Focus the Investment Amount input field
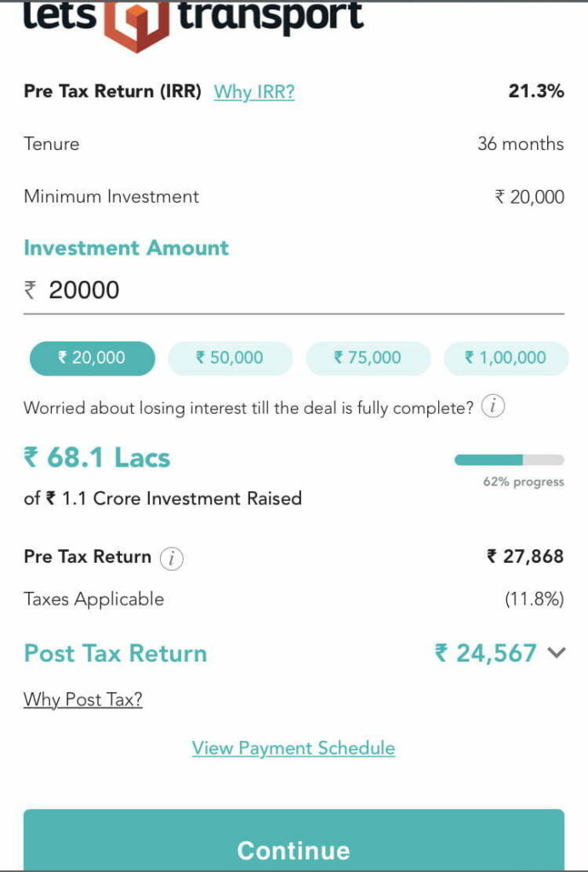588x872 pixels. click(298, 290)
